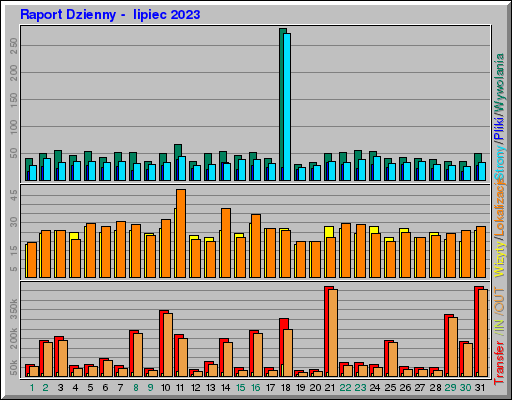Click the '30' y-axis label in middle chart

click(x=14, y=222)
